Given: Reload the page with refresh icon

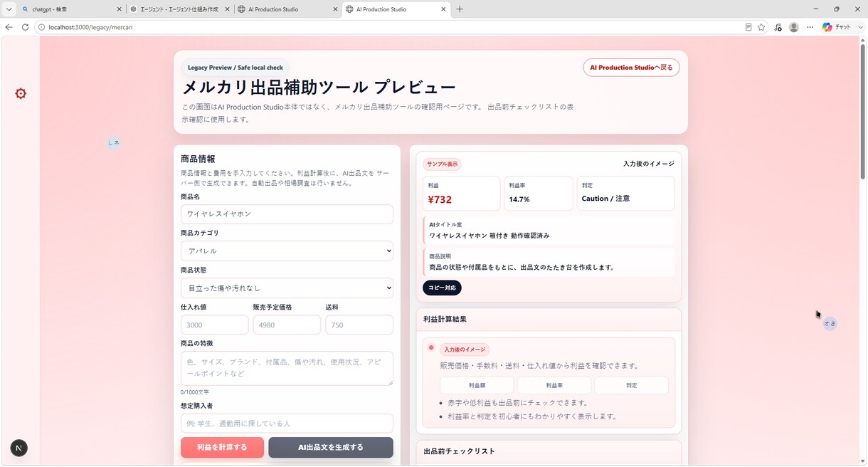Looking at the screenshot, I should [x=25, y=27].
